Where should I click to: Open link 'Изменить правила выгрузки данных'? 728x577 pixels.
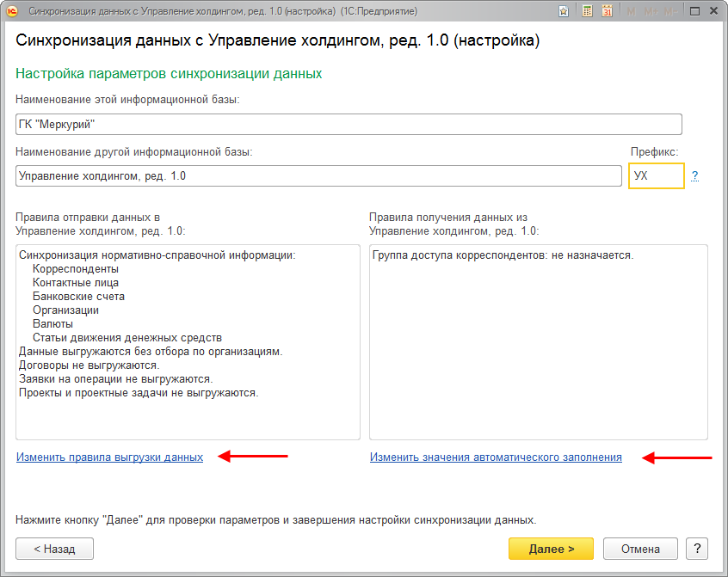tap(109, 457)
